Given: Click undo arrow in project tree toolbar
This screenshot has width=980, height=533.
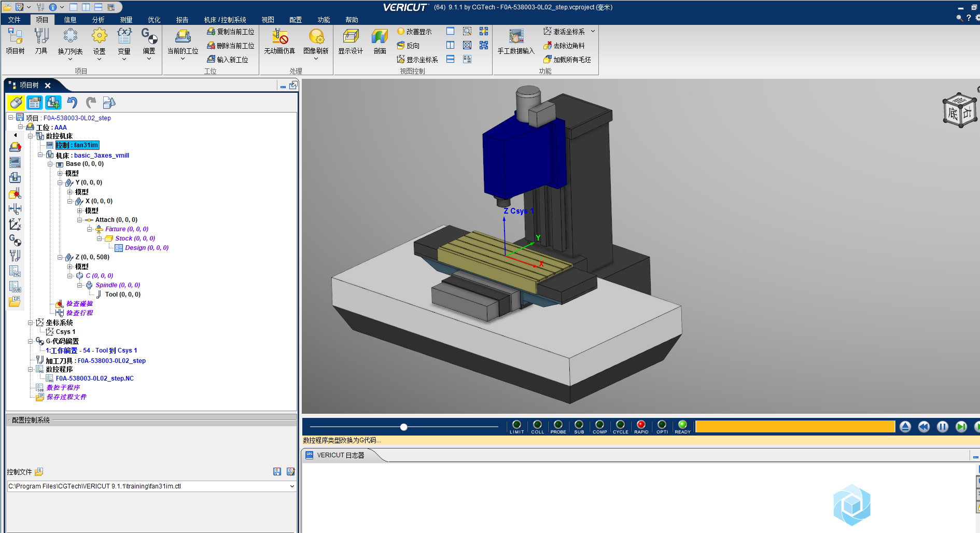Looking at the screenshot, I should coord(73,103).
